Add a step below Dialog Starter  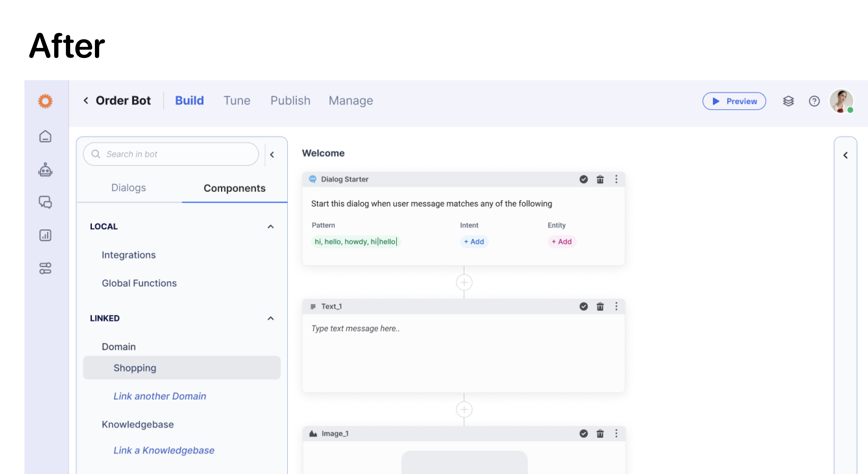[464, 283]
